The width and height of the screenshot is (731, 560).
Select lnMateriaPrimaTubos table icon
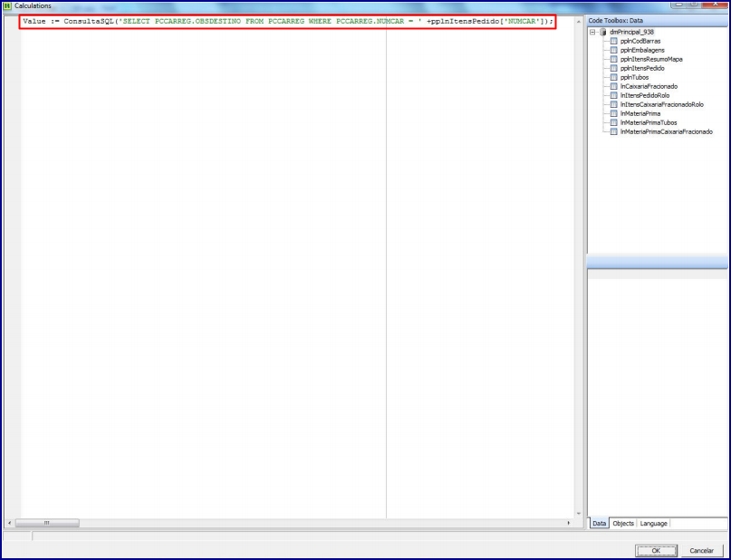(613, 122)
